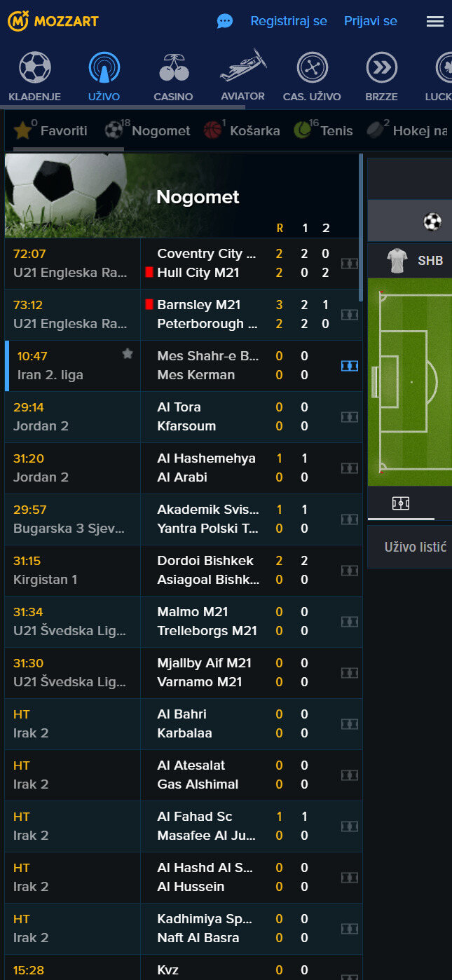Open the Casino cherries icon
This screenshot has height=980, width=452.
[x=173, y=69]
